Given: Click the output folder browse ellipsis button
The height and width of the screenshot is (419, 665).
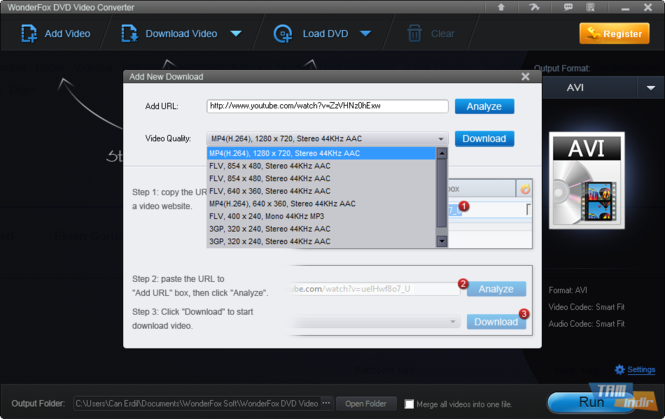Looking at the screenshot, I should pyautogui.click(x=326, y=403).
